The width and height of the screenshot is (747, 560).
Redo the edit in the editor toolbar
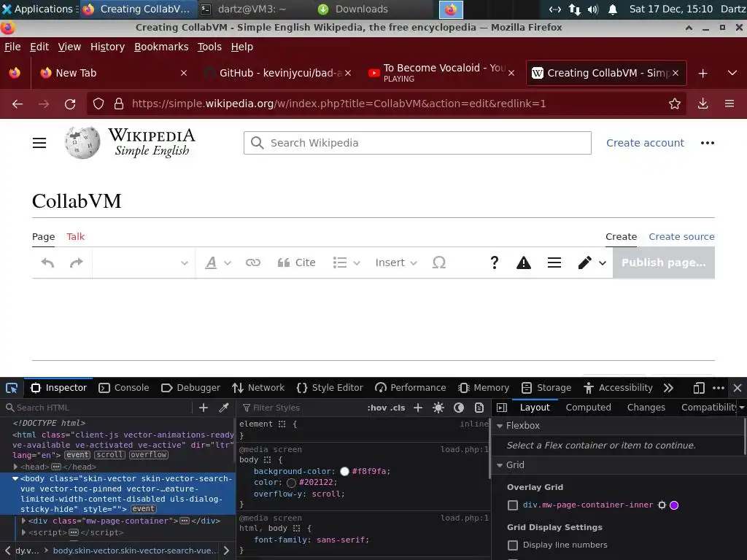76,262
